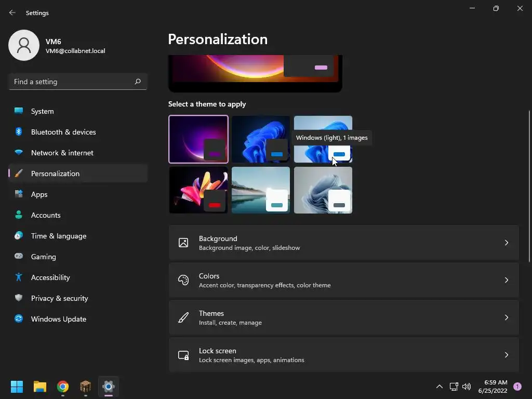Open Lock screen images row
The width and height of the screenshot is (532, 399).
pos(344,355)
